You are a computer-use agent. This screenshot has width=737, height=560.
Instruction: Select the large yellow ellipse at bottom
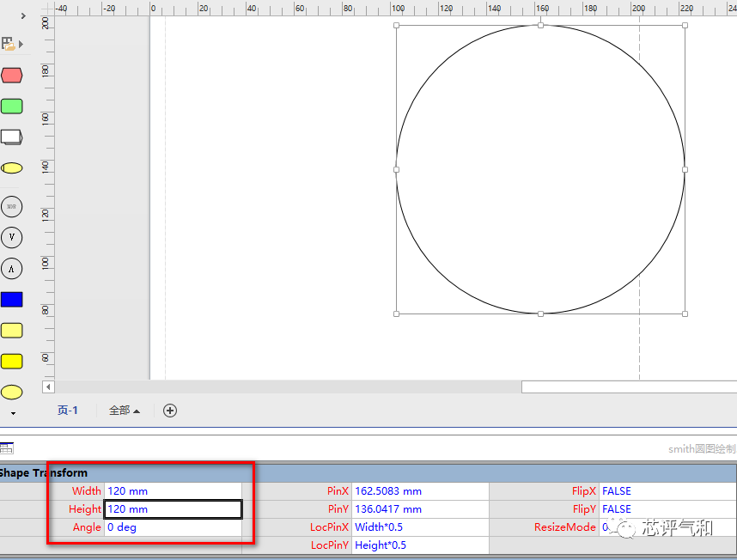click(12, 392)
